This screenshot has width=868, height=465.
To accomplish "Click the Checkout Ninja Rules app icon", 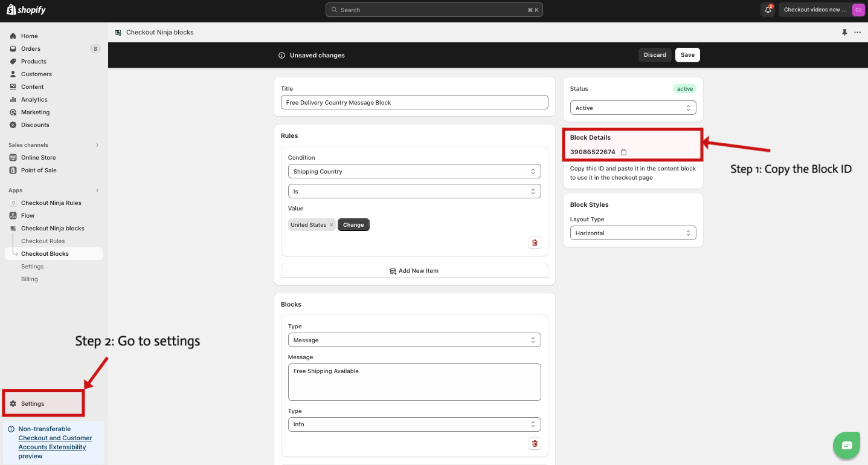I will [13, 203].
